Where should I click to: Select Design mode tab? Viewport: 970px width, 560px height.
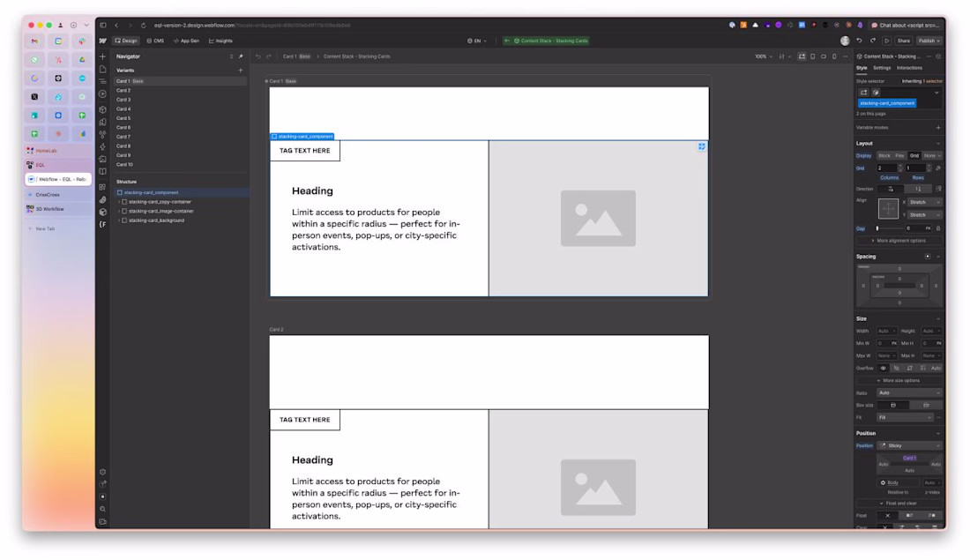[x=126, y=41]
